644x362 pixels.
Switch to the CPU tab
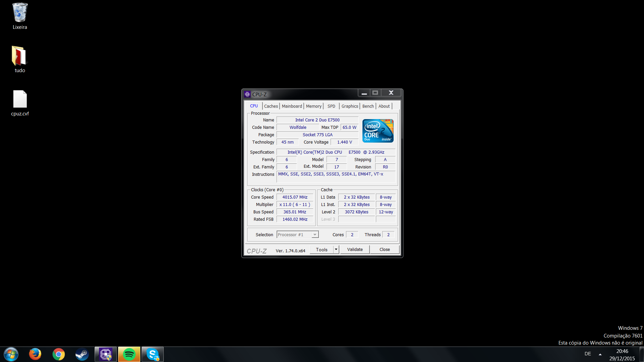click(254, 106)
